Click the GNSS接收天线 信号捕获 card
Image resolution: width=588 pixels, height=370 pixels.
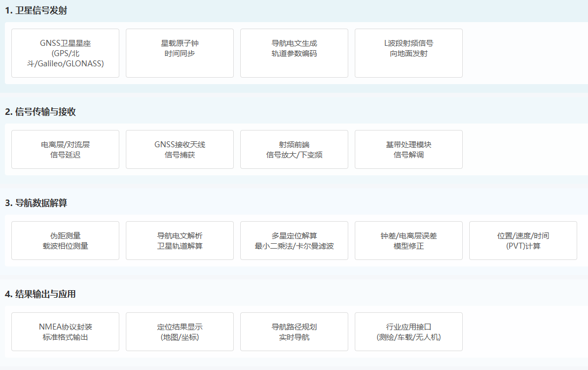coord(180,149)
